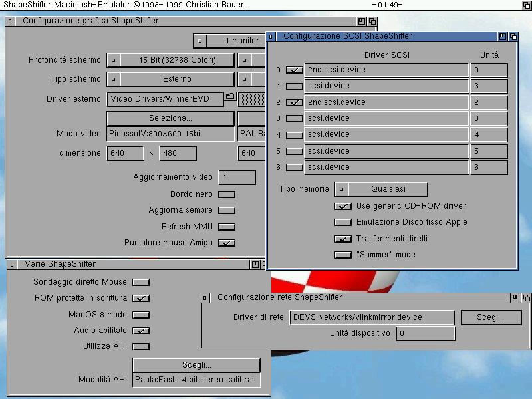Change Profondità schermo from 15 Bit (32768 Colori)

(x=170, y=60)
